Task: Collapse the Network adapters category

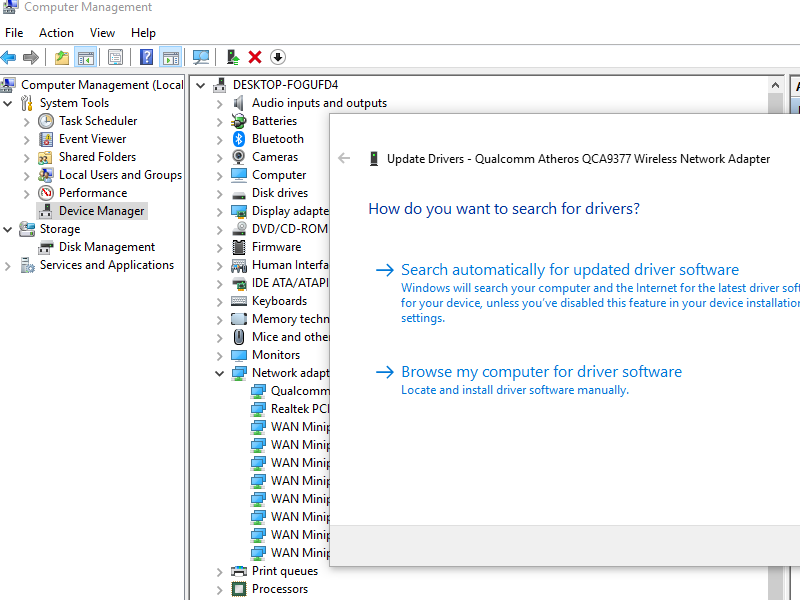Action: point(219,373)
